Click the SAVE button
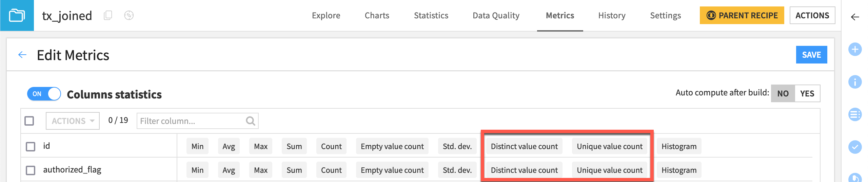The image size is (868, 182). click(x=812, y=55)
